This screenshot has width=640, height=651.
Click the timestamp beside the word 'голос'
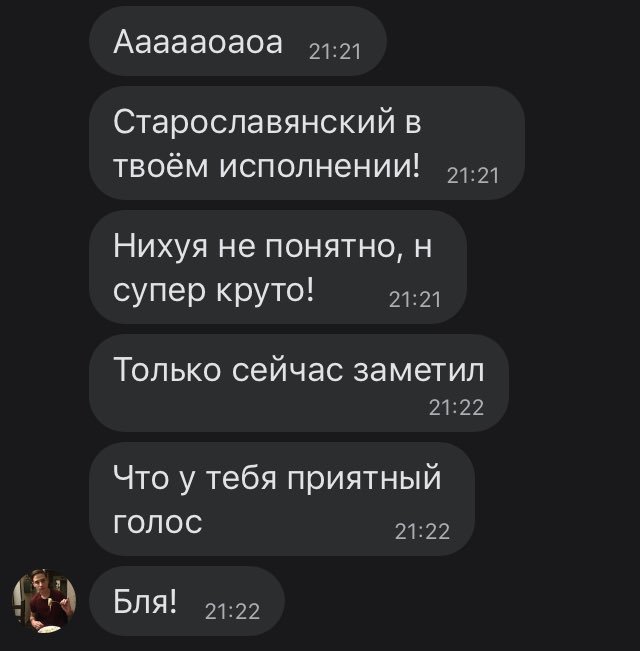point(423,531)
